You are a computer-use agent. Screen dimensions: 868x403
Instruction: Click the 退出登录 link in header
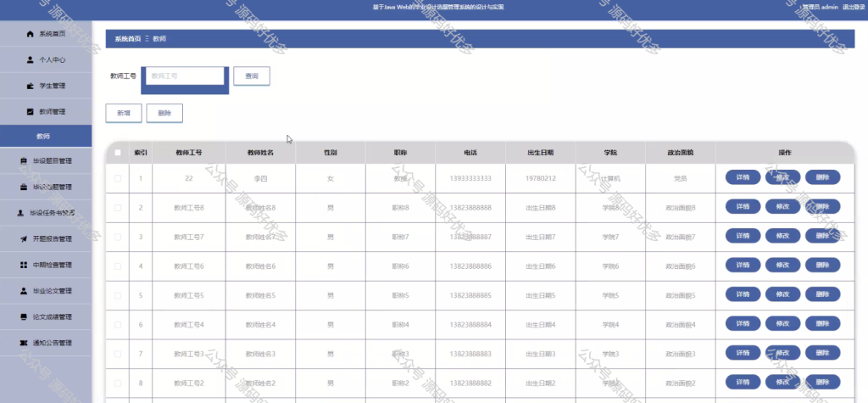[853, 7]
